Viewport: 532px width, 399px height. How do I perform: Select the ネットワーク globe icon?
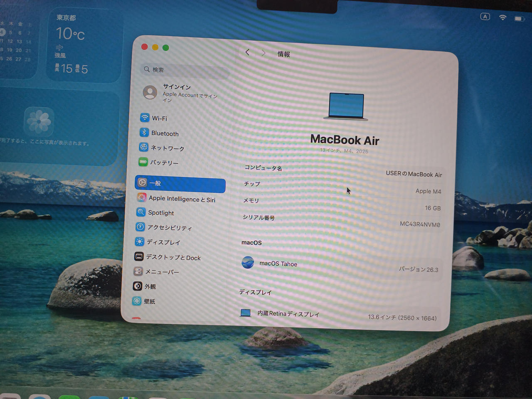click(143, 147)
